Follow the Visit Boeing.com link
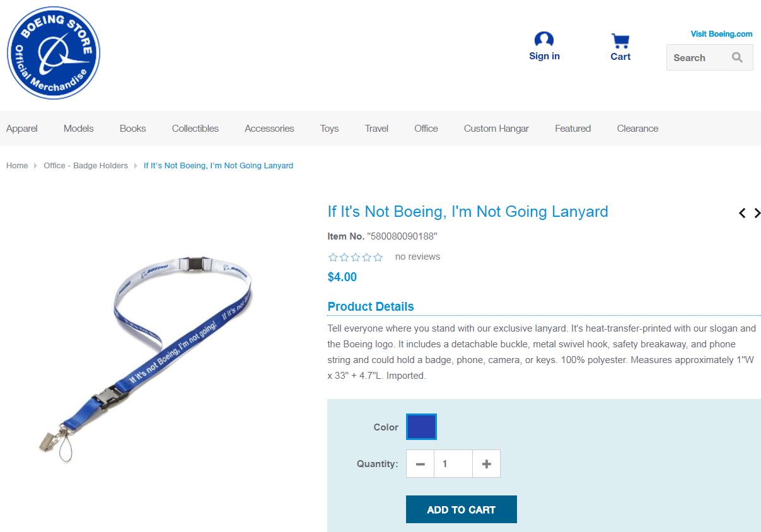This screenshot has height=532, width=761. coord(721,34)
